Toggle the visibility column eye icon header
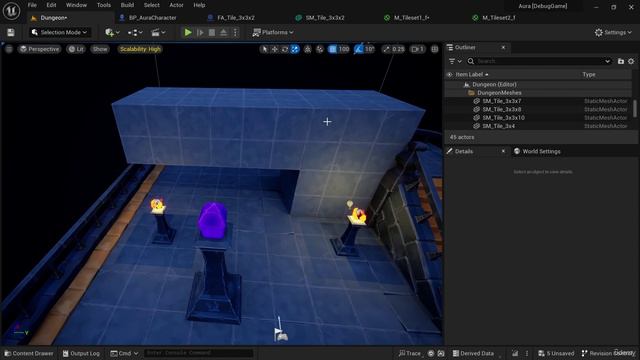 (x=449, y=75)
